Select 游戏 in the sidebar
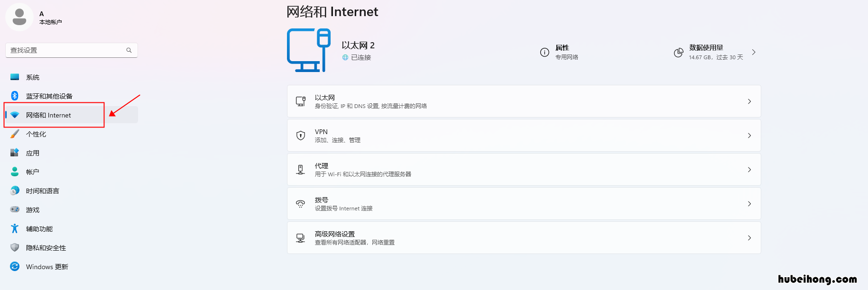The height and width of the screenshot is (290, 868). pos(72,210)
